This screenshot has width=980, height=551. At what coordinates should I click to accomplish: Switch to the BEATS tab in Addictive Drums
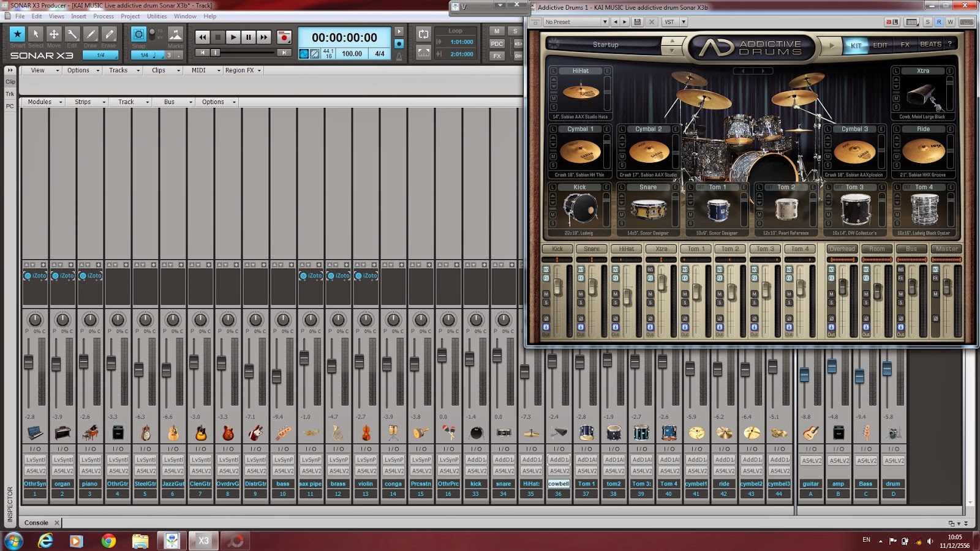click(x=930, y=45)
